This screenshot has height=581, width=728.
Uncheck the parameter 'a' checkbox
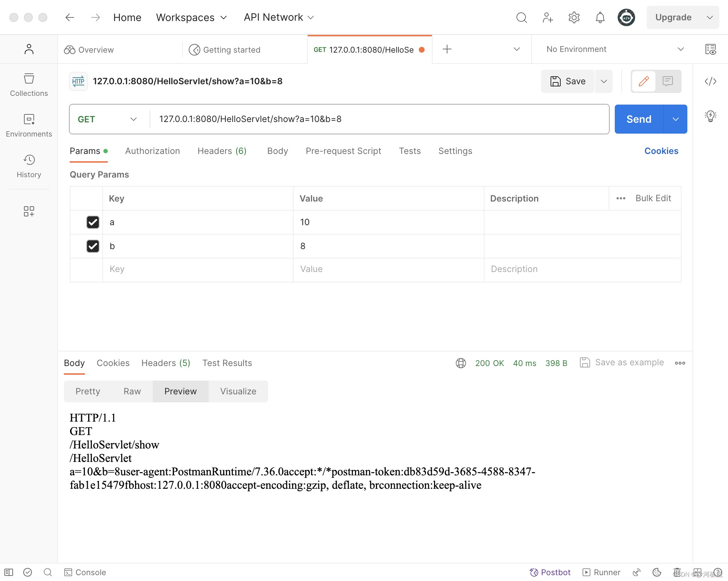point(93,222)
